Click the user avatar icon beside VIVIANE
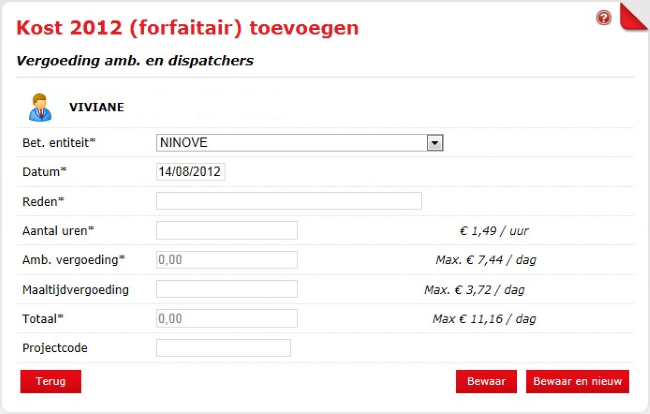 [x=40, y=107]
